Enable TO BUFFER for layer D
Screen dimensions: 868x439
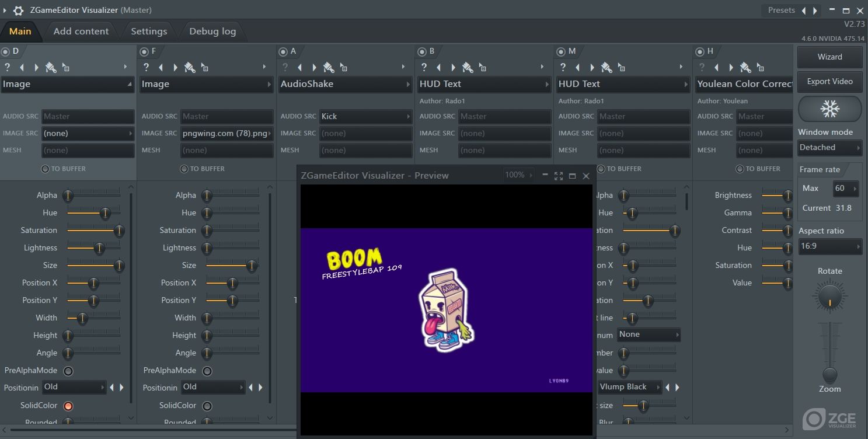click(46, 169)
